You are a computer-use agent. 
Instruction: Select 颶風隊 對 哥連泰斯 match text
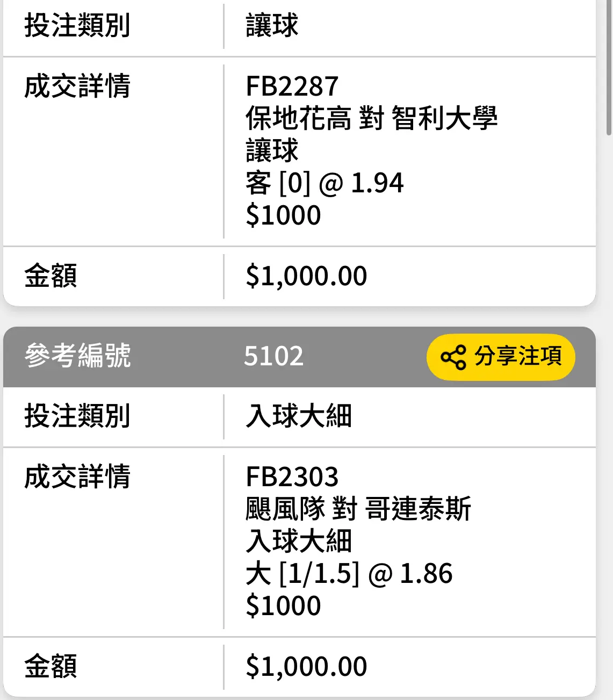[x=358, y=509]
